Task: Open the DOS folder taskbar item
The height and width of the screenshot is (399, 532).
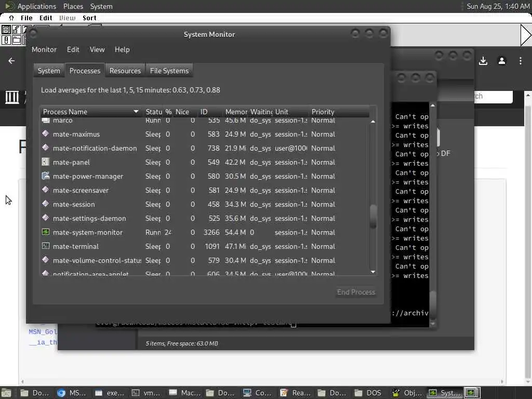Action: click(369, 393)
